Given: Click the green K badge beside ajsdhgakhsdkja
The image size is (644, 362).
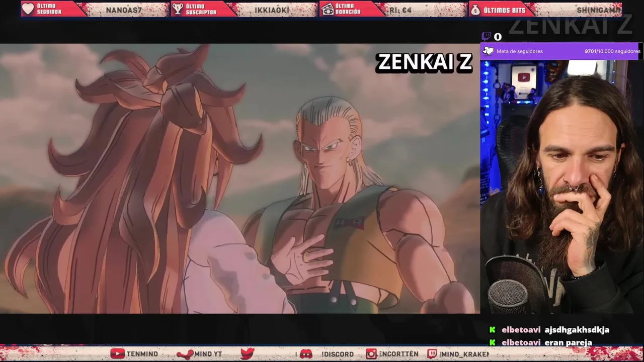Looking at the screenshot, I should [493, 330].
